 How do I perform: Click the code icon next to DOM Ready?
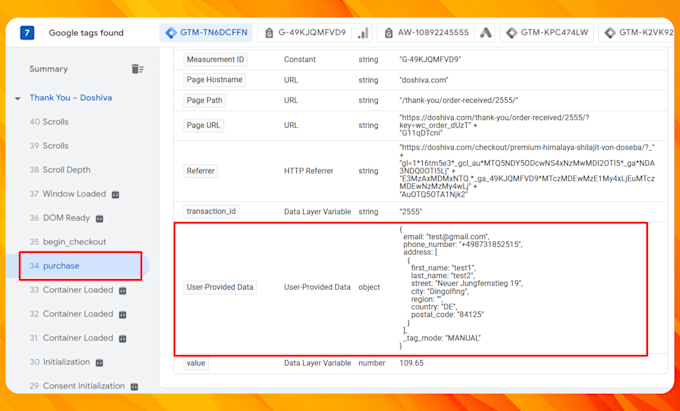click(99, 219)
